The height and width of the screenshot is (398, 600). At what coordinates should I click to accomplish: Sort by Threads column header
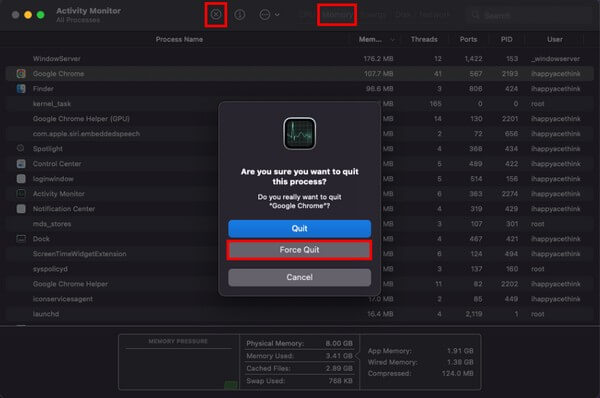click(424, 39)
